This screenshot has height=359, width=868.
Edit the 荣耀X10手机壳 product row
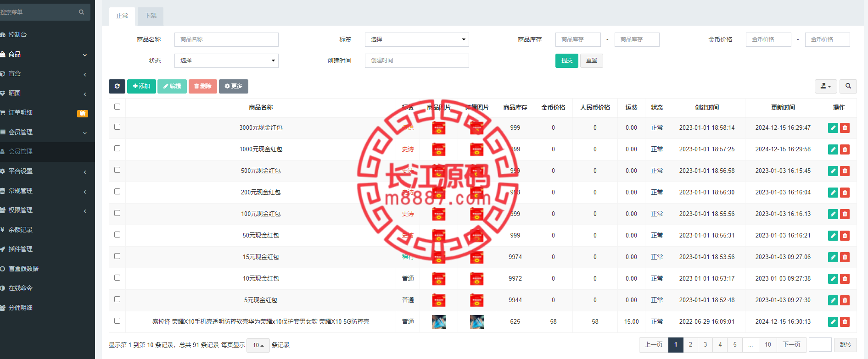pos(833,322)
